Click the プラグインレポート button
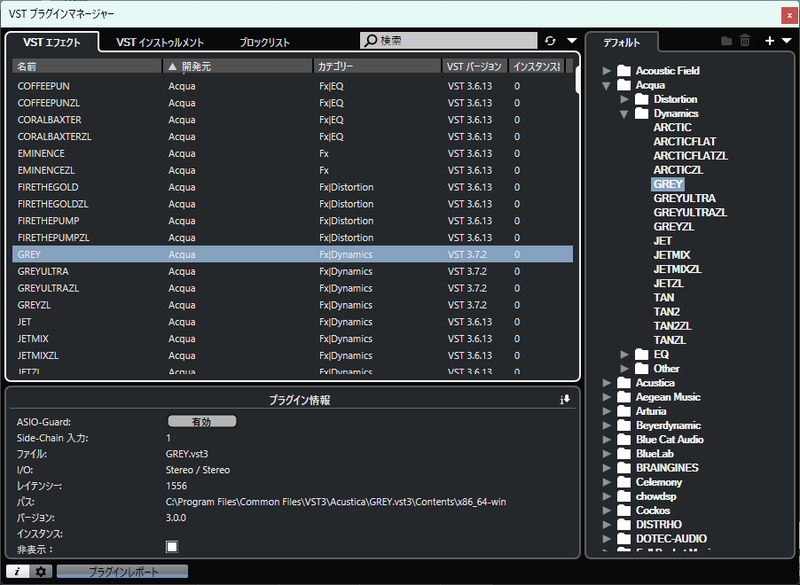800x585 pixels. pyautogui.click(x=122, y=571)
